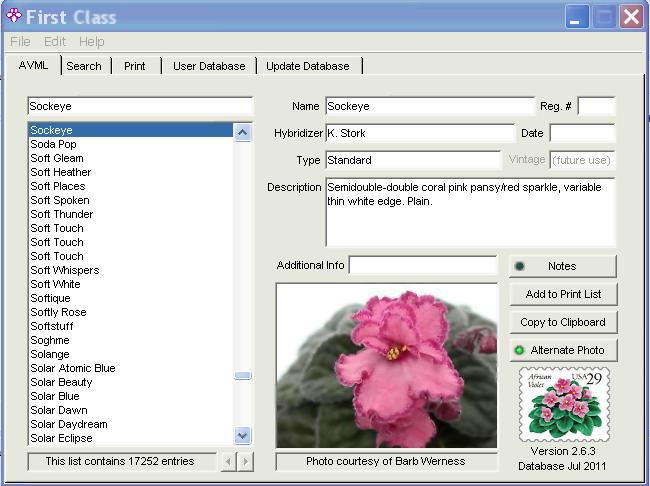Screen dimensions: 650x486
Task: Click the Sockeye violet photo
Action: pyautogui.click(x=386, y=365)
